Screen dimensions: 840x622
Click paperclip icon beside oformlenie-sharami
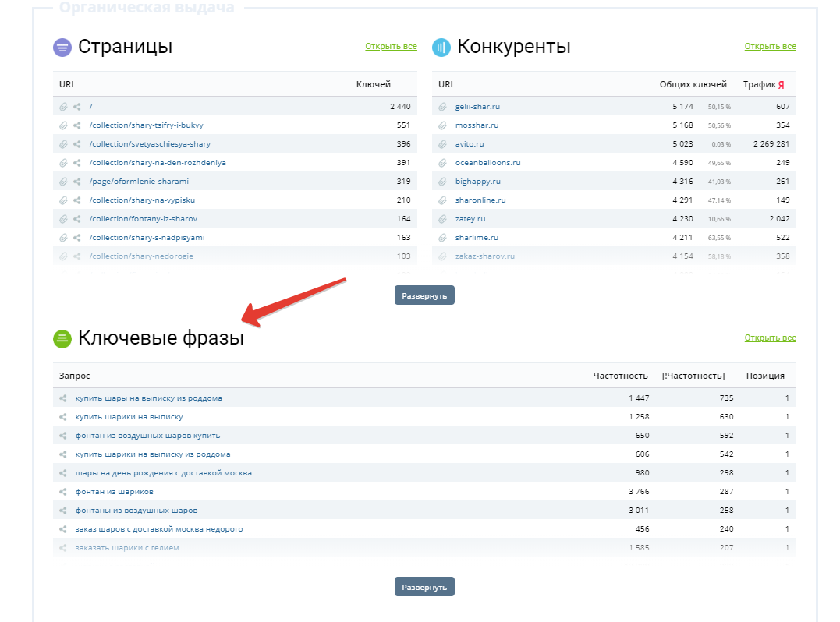[63, 182]
